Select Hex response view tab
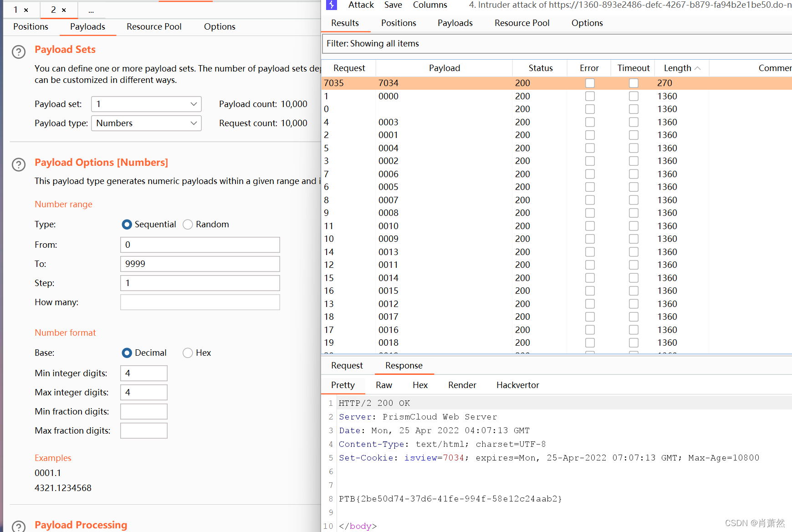This screenshot has width=792, height=532. click(420, 385)
